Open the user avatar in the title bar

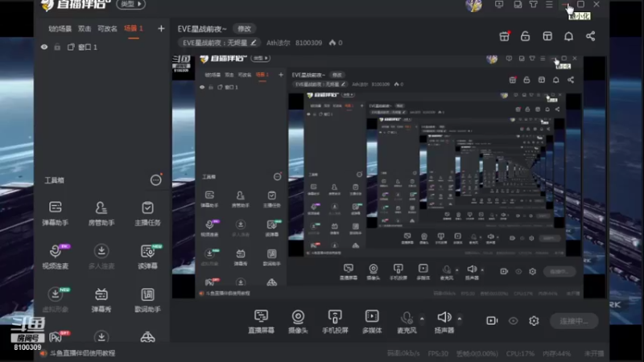click(x=473, y=6)
